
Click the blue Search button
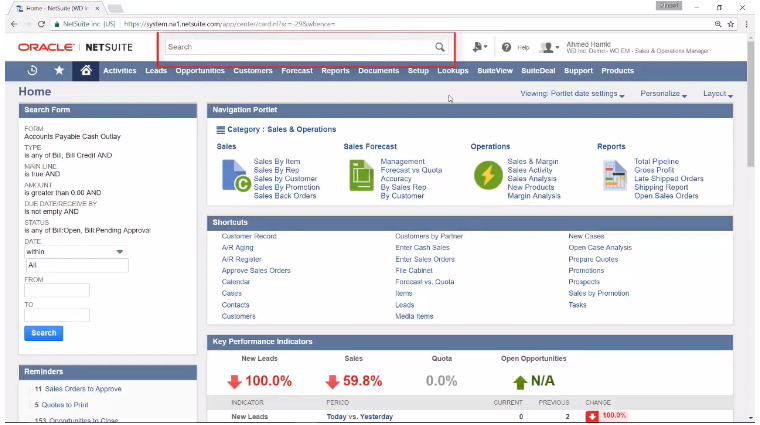point(44,333)
